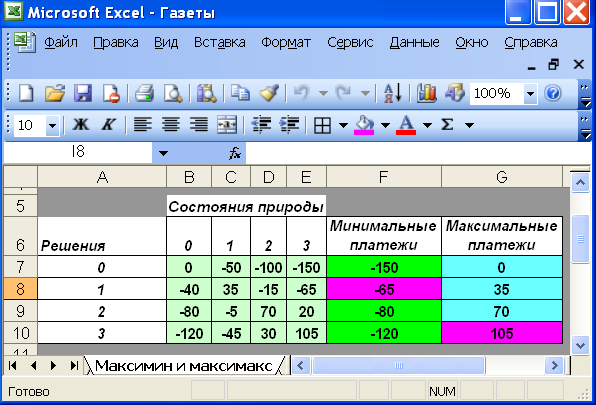Select row 8 header
596x405 pixels.
[x=21, y=289]
